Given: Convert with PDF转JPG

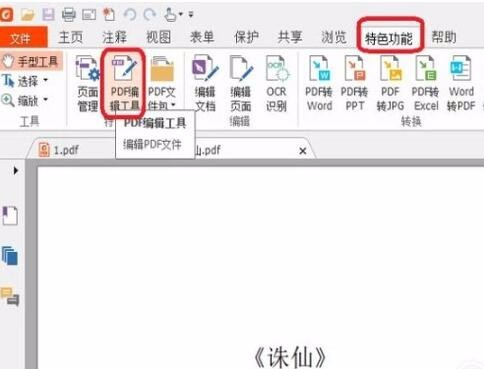Looking at the screenshot, I should (391, 84).
